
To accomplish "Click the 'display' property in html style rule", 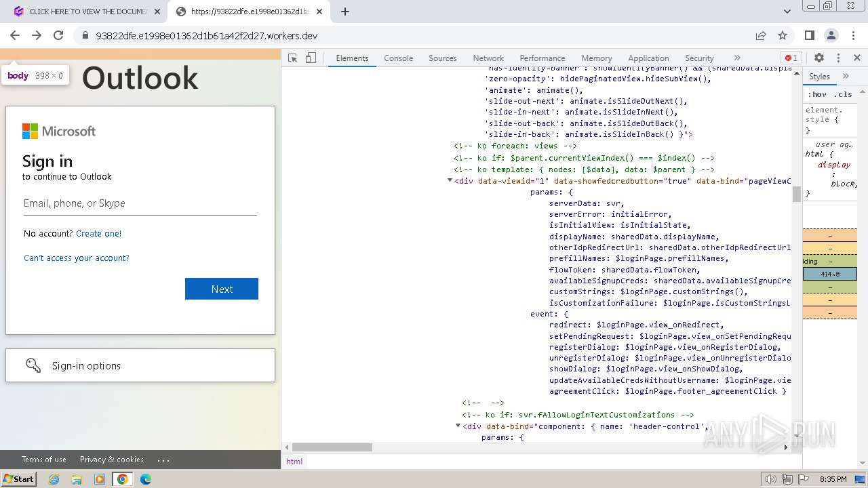I will tap(833, 165).
